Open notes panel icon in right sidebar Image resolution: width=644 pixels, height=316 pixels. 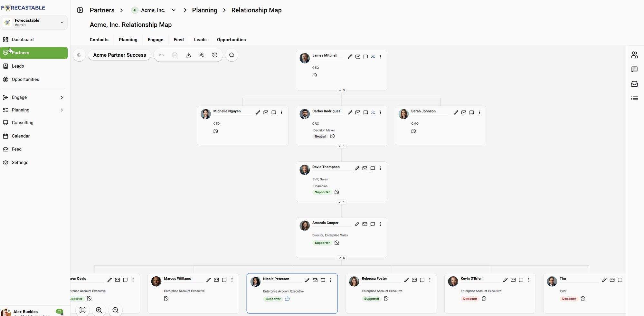pos(634,69)
